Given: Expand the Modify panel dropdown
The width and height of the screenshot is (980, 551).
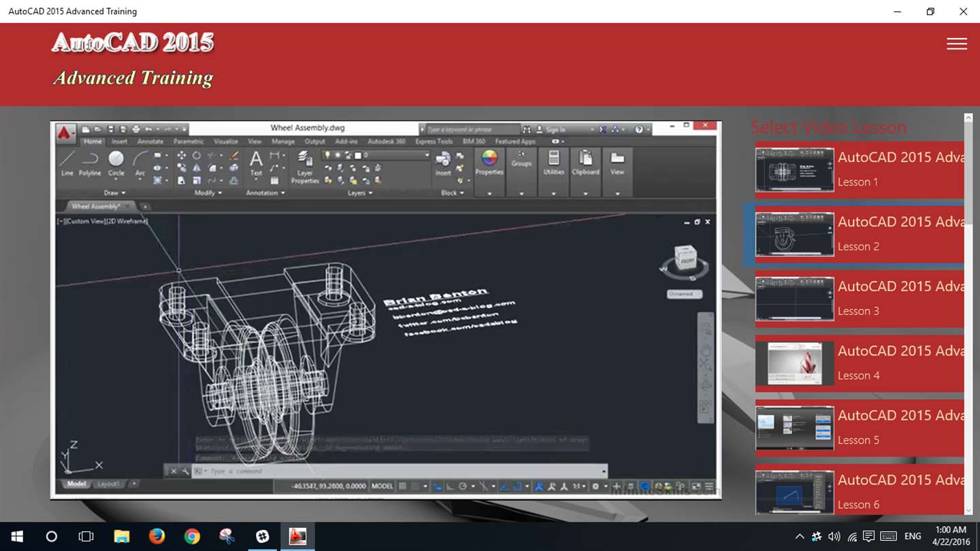Looking at the screenshot, I should pos(208,193).
